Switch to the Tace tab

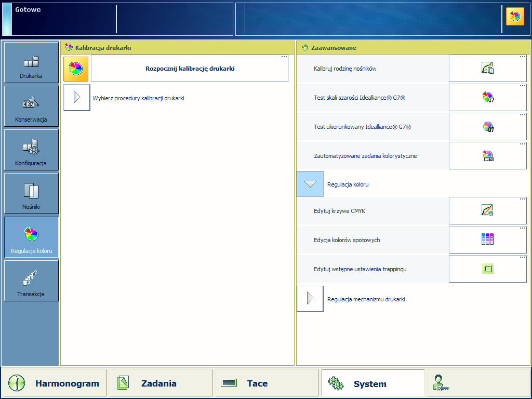pos(267,383)
